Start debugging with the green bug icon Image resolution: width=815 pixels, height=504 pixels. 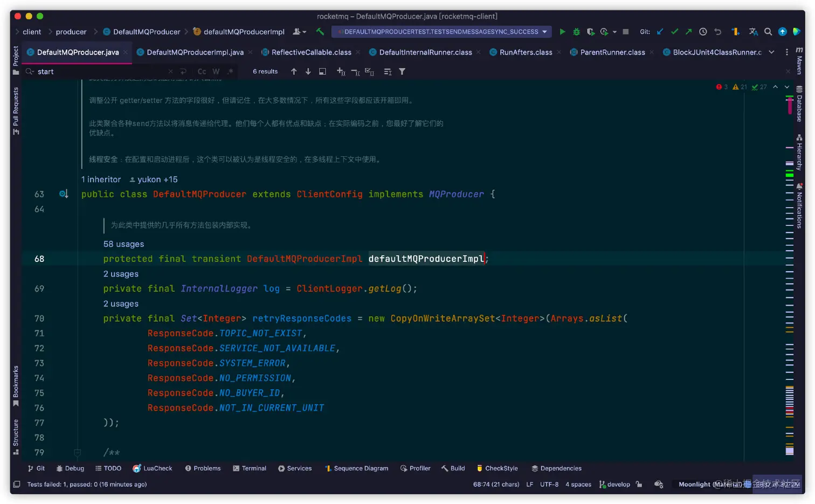576,32
